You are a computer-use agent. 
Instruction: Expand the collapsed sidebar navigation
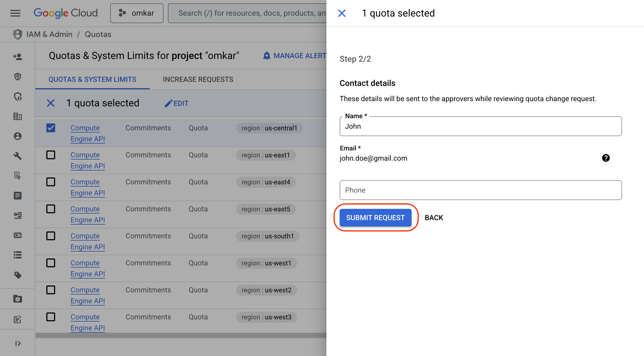tap(18, 343)
